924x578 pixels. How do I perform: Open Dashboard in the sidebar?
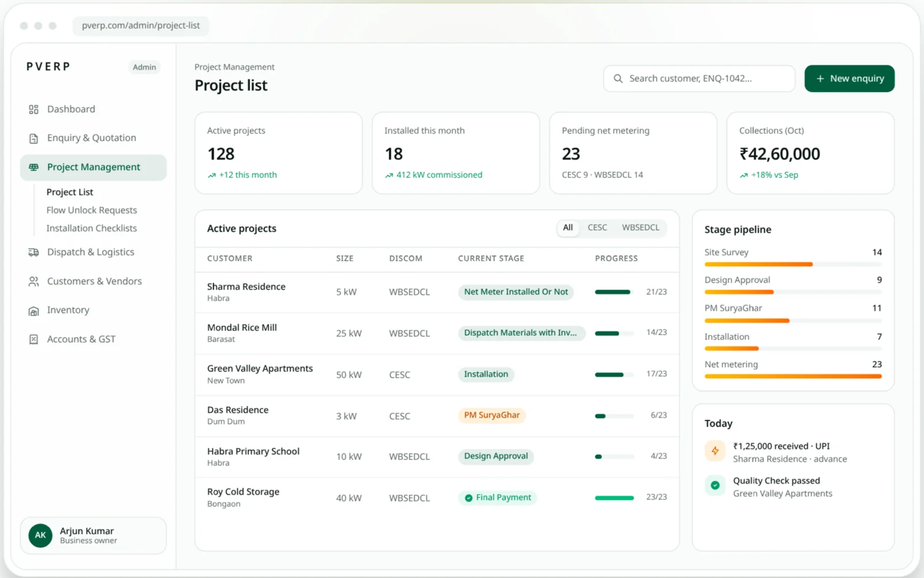[x=94, y=109]
